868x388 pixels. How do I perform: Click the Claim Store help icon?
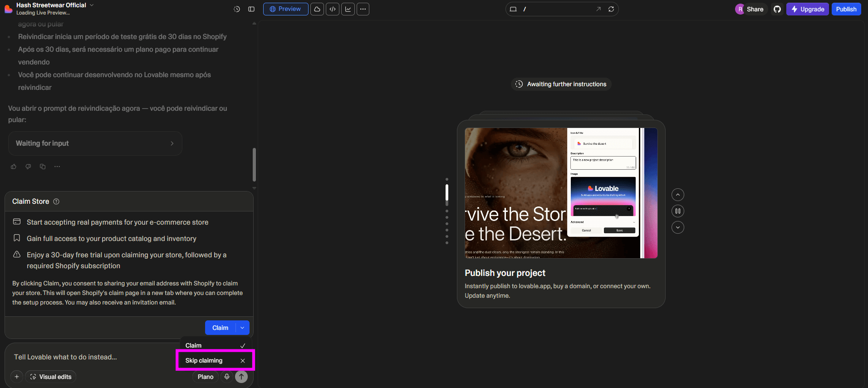tap(56, 201)
